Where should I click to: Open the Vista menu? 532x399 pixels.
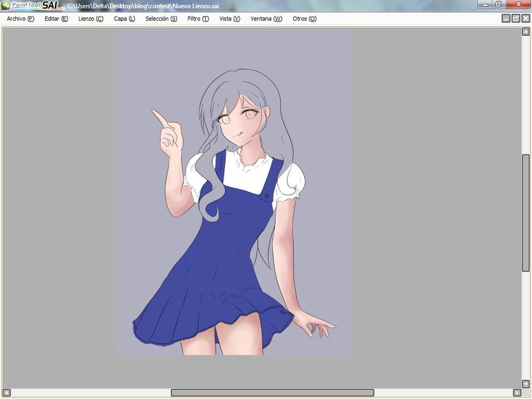(230, 19)
